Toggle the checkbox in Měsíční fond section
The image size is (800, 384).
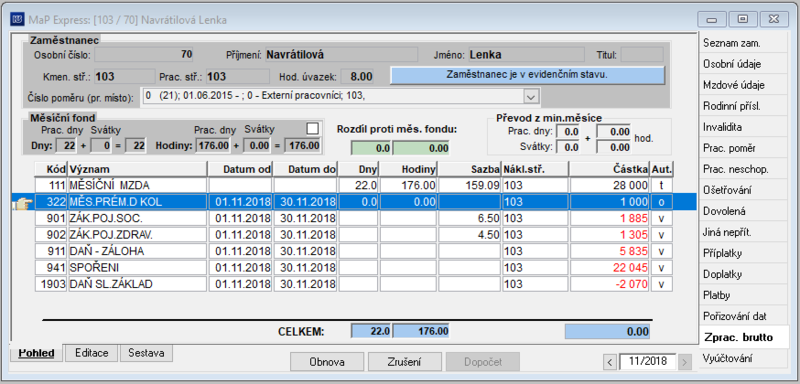click(x=312, y=129)
